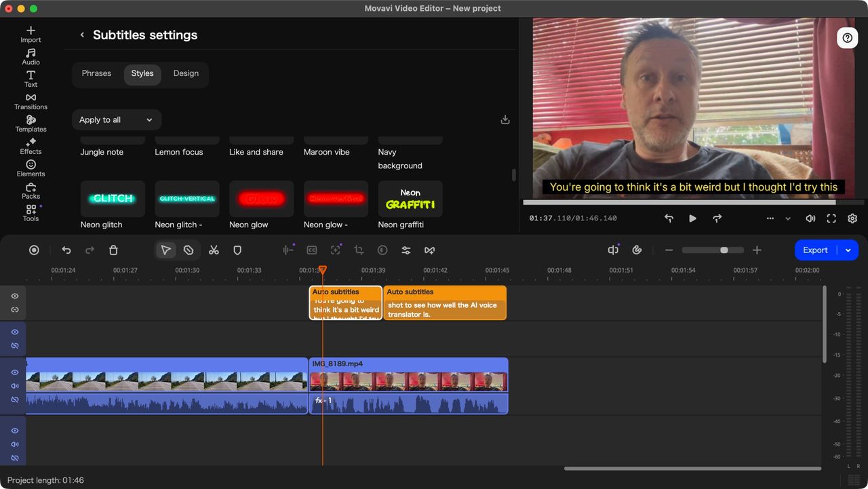The image size is (868, 489).
Task: Zoom out timeline with minus
Action: pos(669,250)
